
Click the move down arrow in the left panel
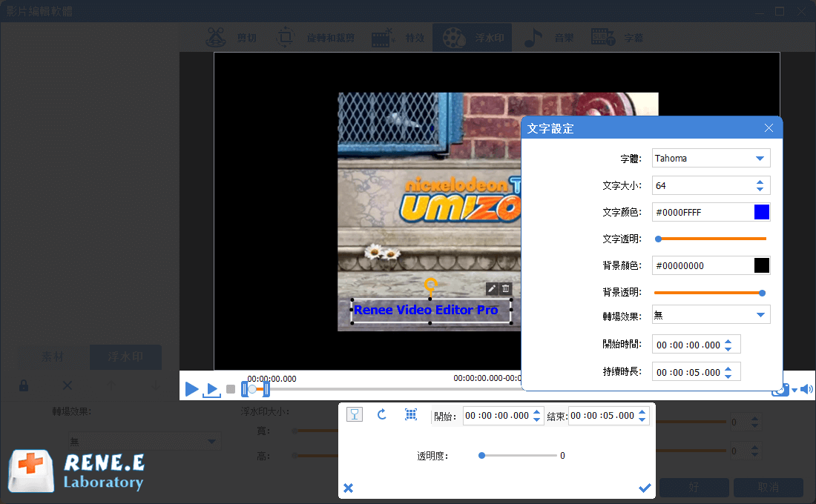click(155, 385)
